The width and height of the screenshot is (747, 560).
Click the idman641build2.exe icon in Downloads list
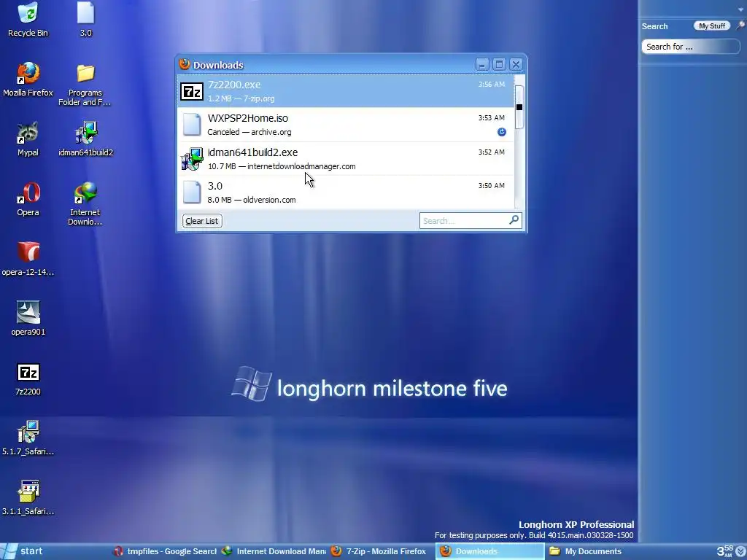coord(192,158)
